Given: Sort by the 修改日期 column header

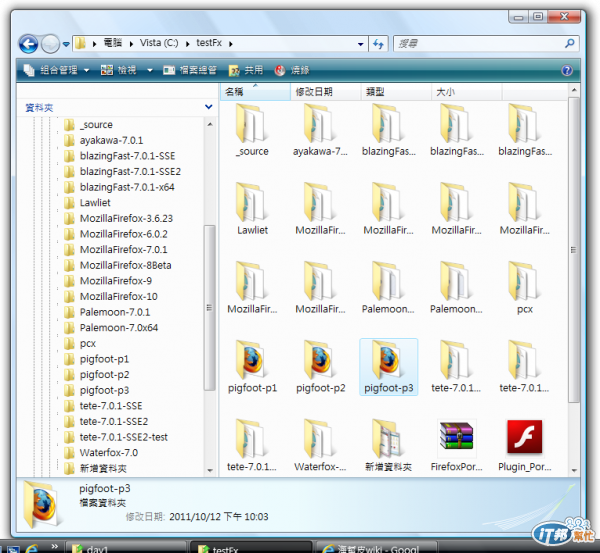Looking at the screenshot, I should coord(326,92).
